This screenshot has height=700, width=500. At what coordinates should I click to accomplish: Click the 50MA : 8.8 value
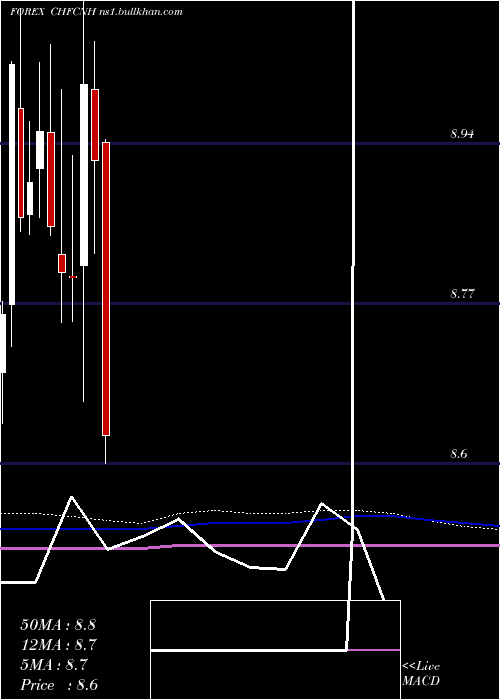click(58, 625)
